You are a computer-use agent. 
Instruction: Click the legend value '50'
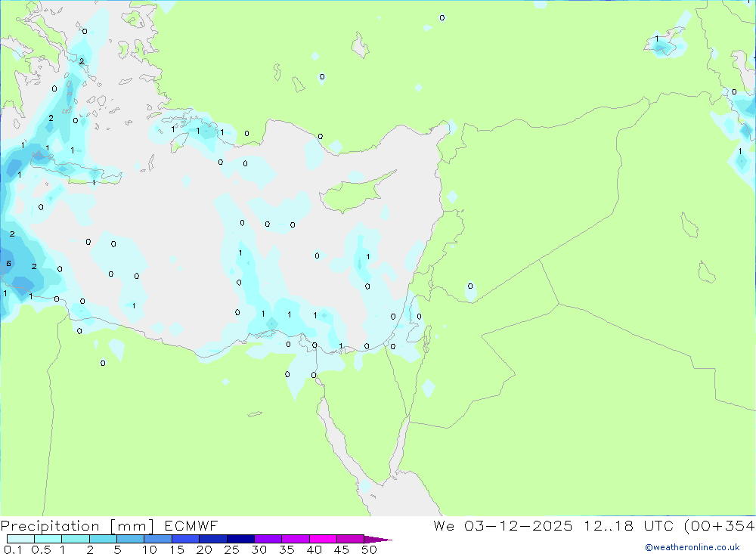tap(369, 549)
